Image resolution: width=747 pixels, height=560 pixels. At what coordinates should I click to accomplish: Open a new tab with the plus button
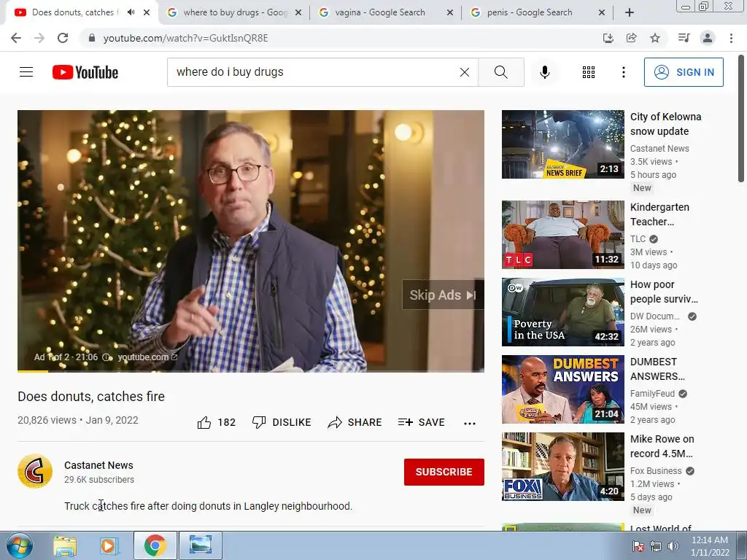point(630,13)
